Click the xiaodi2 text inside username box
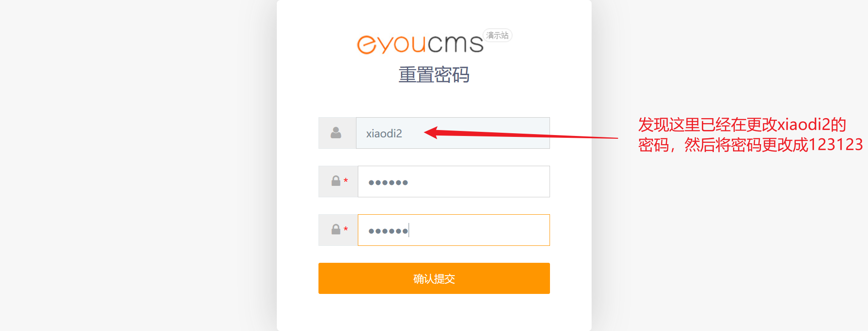The width and height of the screenshot is (868, 331). pos(384,133)
